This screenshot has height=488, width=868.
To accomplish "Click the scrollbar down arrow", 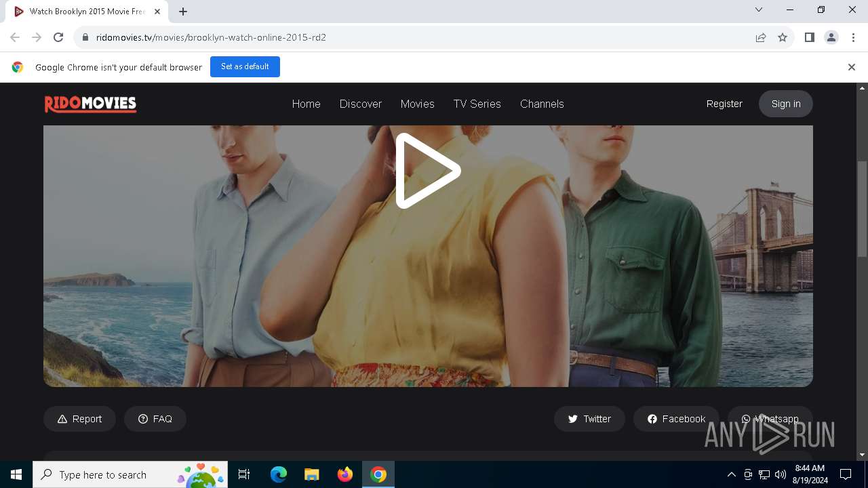I will [862, 455].
